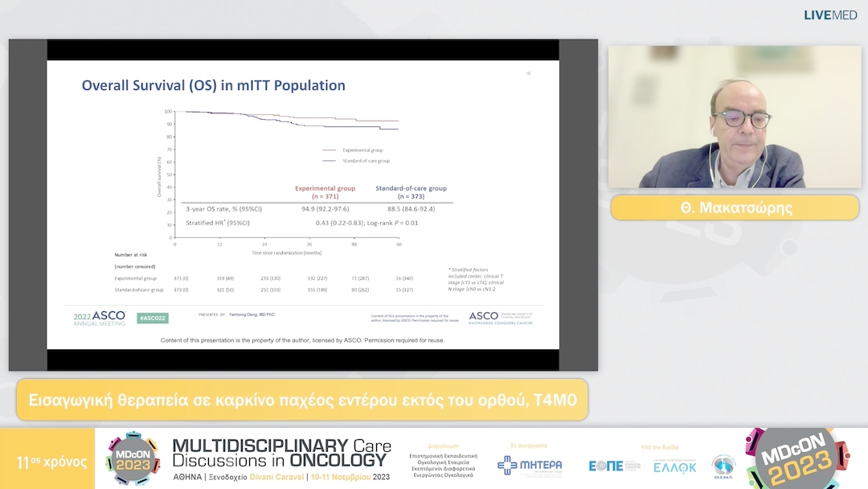Click the yellow talk title banner
Viewport: 868px width, 489px height.
pyautogui.click(x=302, y=400)
